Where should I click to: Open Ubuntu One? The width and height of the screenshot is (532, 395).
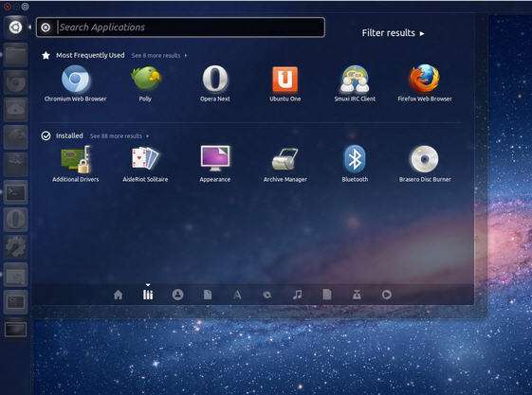click(x=285, y=83)
